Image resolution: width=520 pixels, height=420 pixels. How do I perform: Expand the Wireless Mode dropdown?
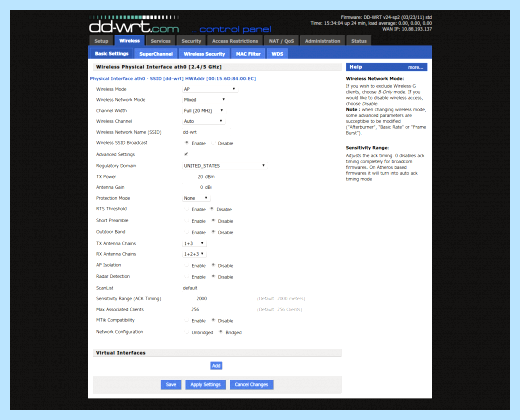(x=210, y=89)
